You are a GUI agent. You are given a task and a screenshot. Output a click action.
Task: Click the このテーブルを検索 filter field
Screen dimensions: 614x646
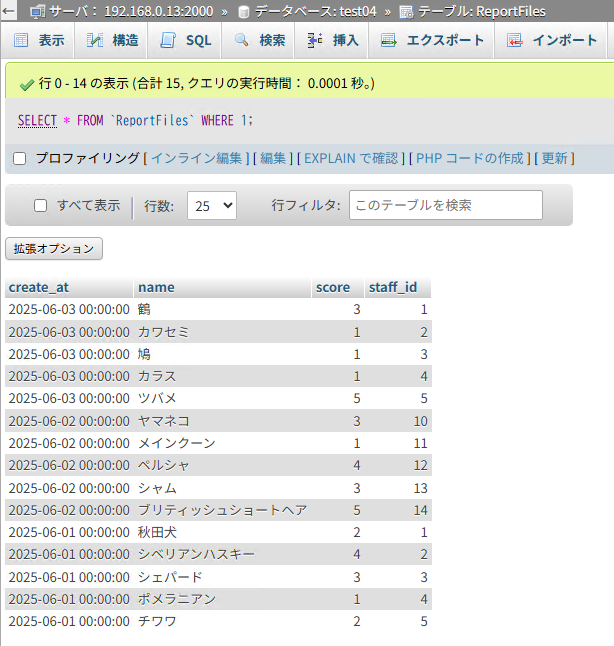click(x=446, y=205)
